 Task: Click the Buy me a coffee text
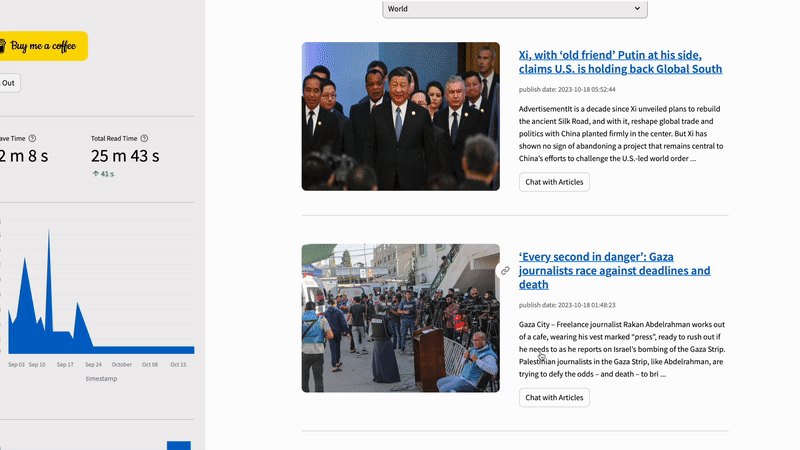(x=44, y=46)
